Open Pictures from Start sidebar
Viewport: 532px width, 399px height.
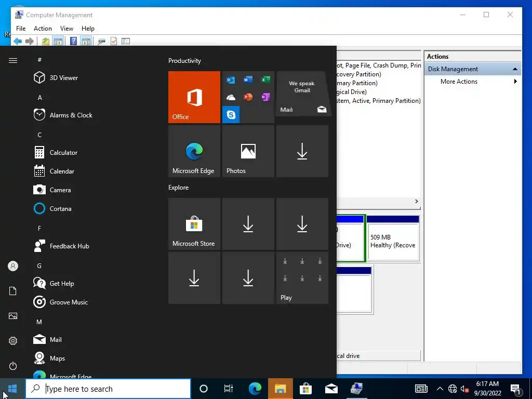13,316
